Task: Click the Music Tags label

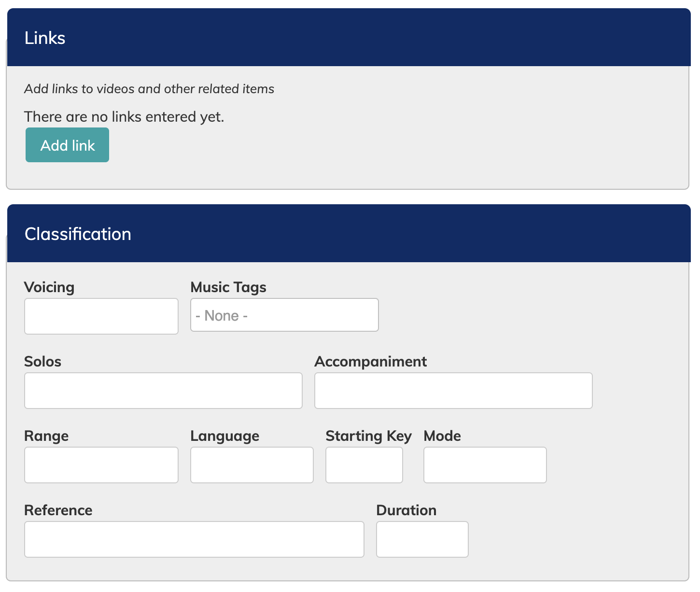Action: pyautogui.click(x=228, y=287)
